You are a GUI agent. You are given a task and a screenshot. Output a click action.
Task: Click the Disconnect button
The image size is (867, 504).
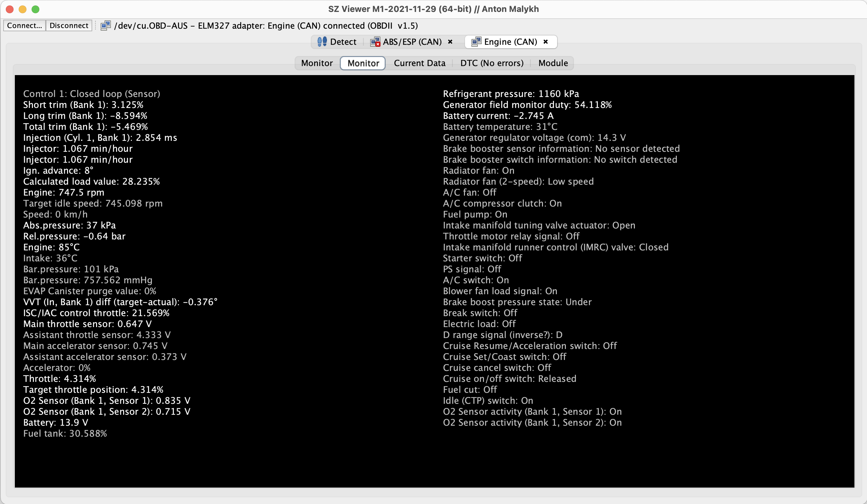pos(69,25)
